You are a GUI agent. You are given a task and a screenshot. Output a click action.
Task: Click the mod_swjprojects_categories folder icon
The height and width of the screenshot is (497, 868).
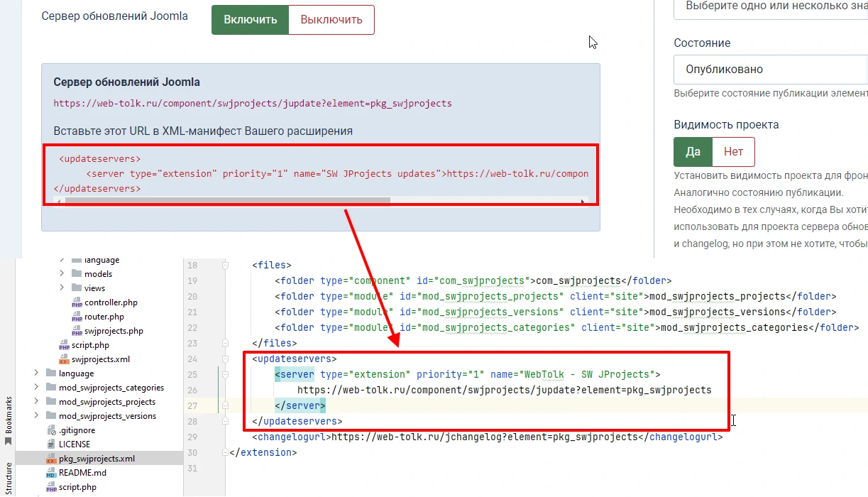point(51,388)
